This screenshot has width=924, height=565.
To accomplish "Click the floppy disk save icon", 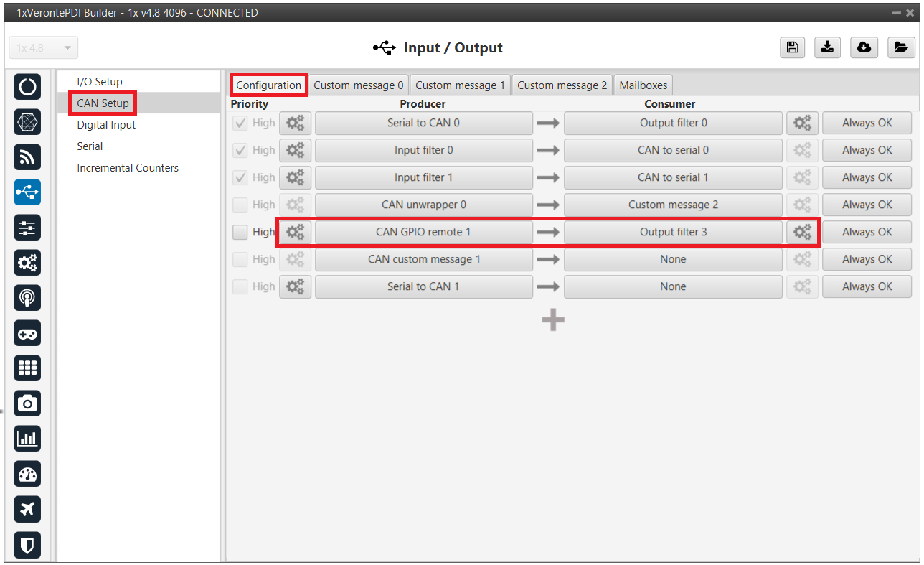I will coord(792,47).
